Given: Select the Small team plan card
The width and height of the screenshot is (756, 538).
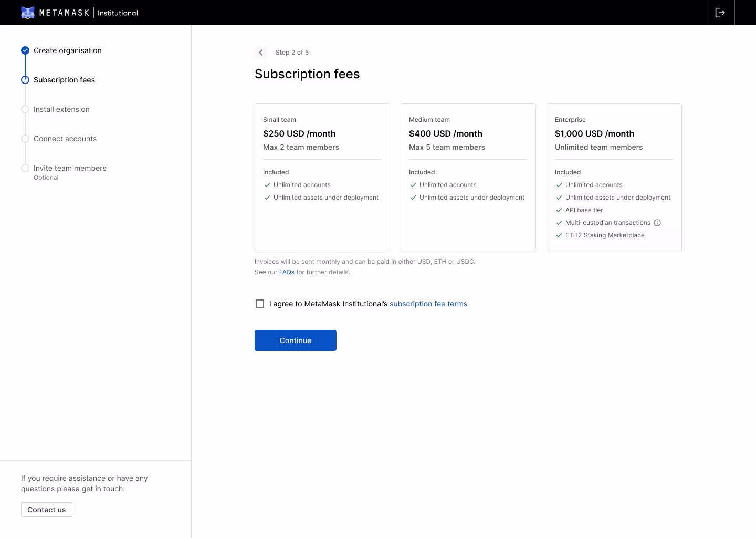Looking at the screenshot, I should 322,178.
